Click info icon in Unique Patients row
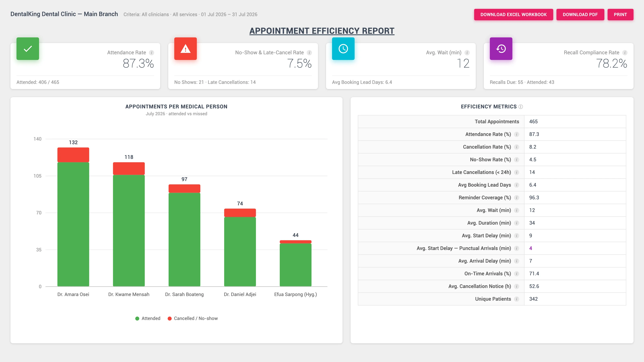This screenshot has width=644, height=362. (516, 299)
